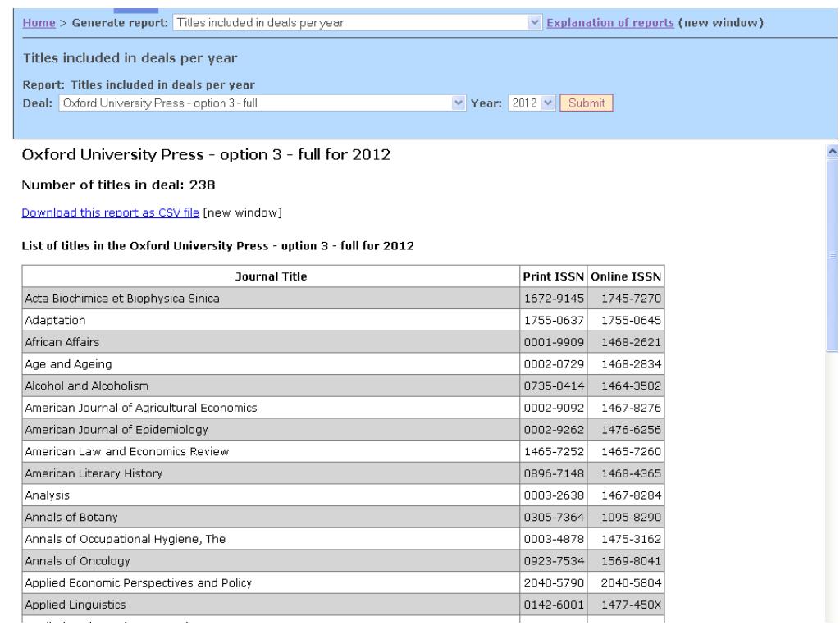Click Online ISSN 1569-8041

point(631,561)
